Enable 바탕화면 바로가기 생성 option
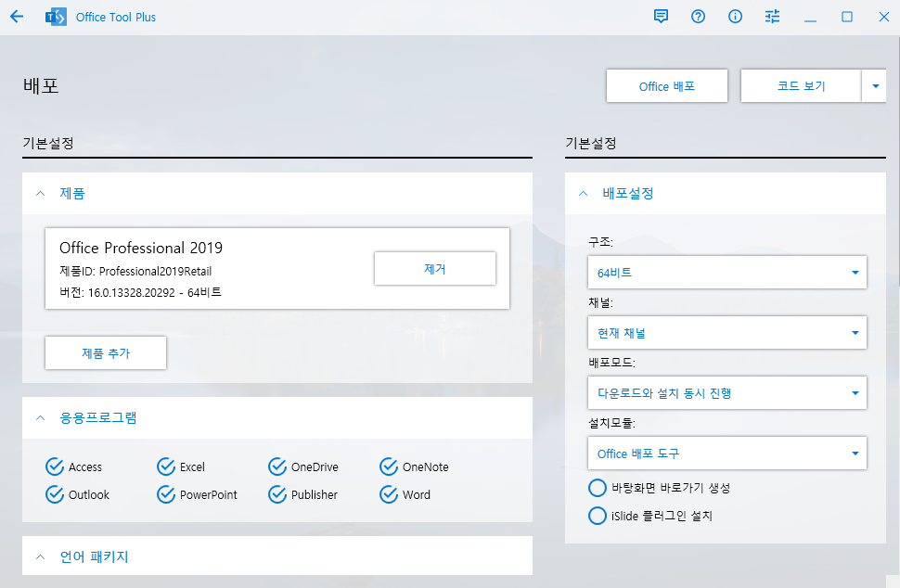The width and height of the screenshot is (900, 588). tap(598, 488)
